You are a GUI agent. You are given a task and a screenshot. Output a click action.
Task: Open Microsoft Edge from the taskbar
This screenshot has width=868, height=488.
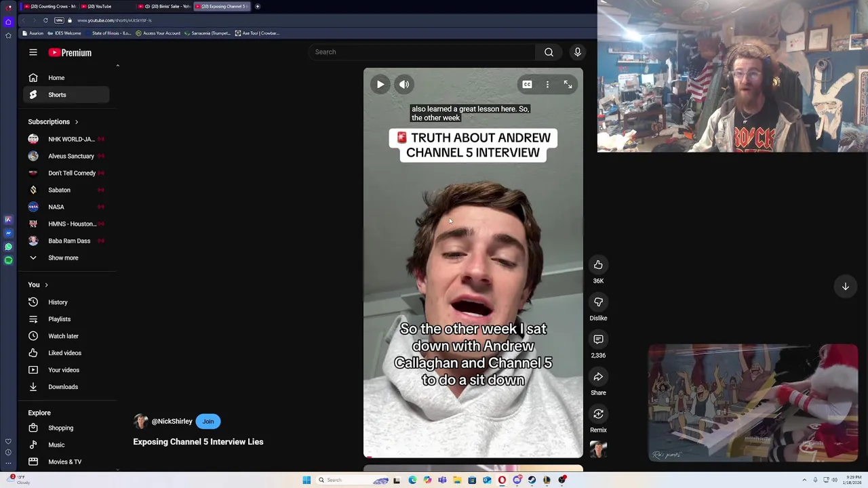(x=412, y=480)
